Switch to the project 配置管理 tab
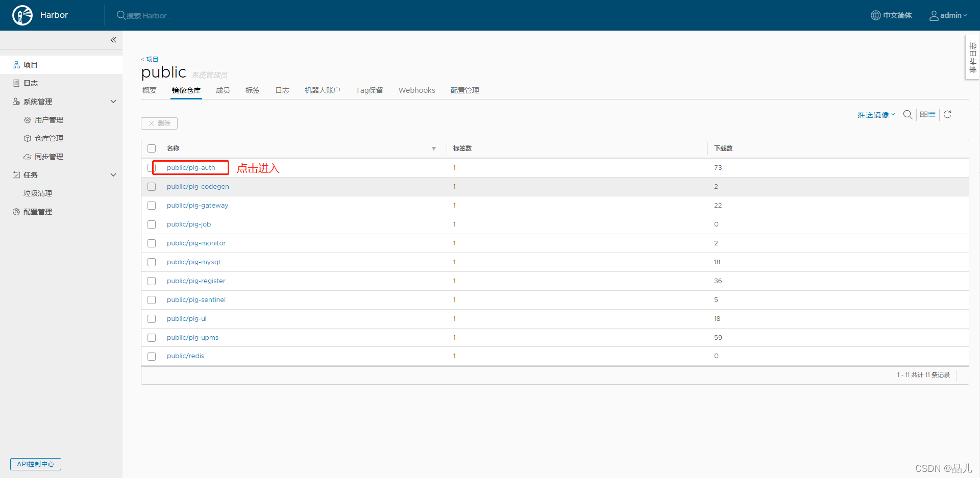980x478 pixels. coord(465,90)
